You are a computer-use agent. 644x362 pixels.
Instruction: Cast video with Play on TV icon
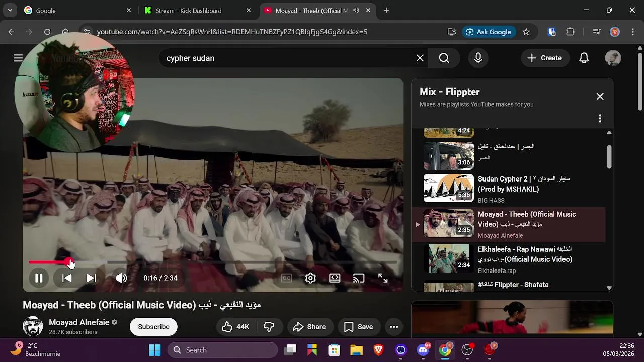click(x=359, y=278)
